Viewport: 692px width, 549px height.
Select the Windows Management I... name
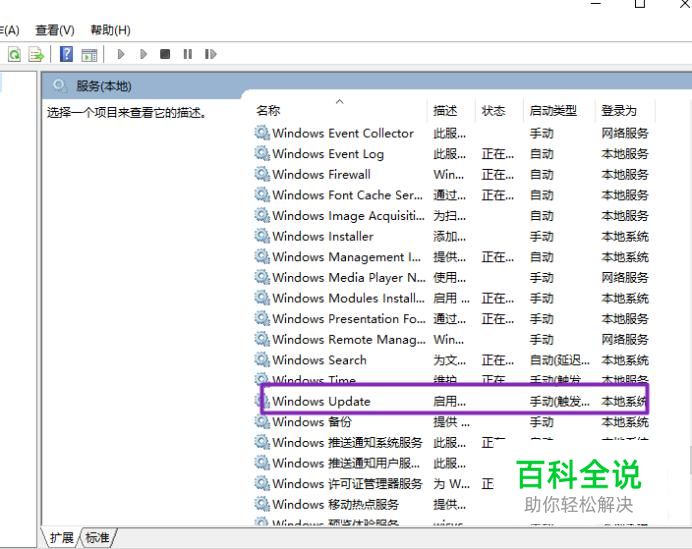pos(346,257)
